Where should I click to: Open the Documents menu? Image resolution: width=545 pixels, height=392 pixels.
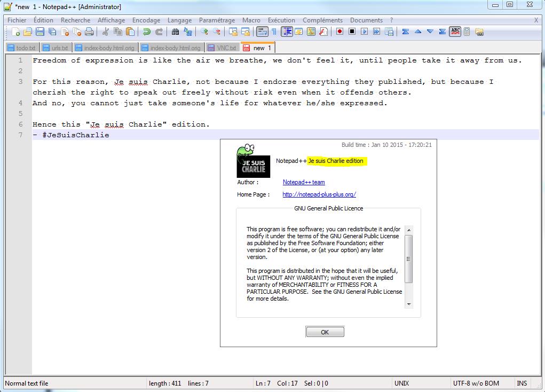[366, 20]
